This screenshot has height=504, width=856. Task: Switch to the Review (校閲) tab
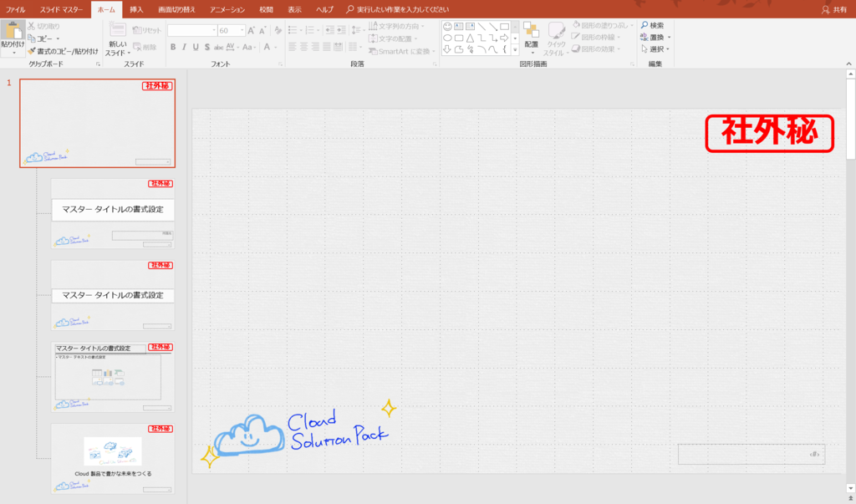tap(266, 9)
